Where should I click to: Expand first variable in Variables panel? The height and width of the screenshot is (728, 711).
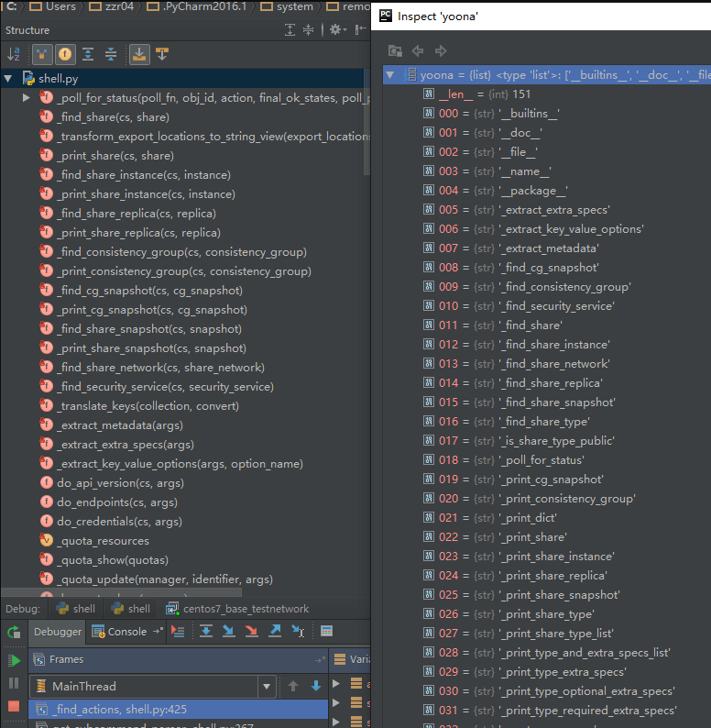click(336, 683)
